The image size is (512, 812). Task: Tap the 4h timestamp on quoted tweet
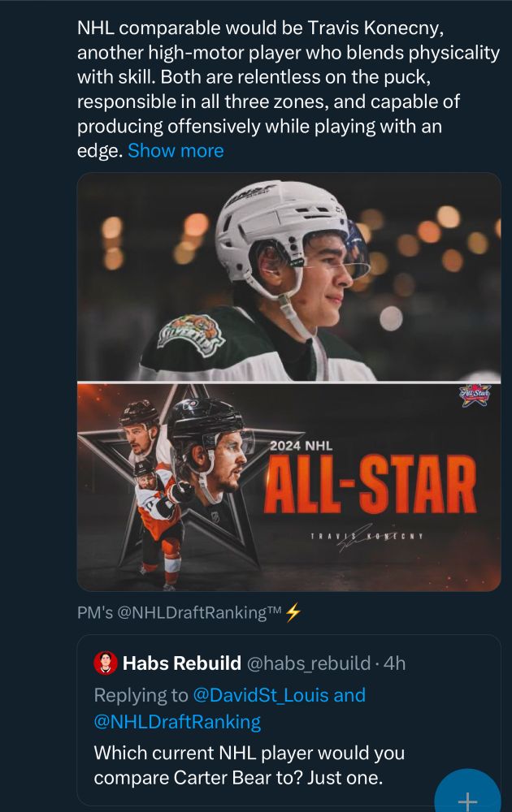[395, 663]
